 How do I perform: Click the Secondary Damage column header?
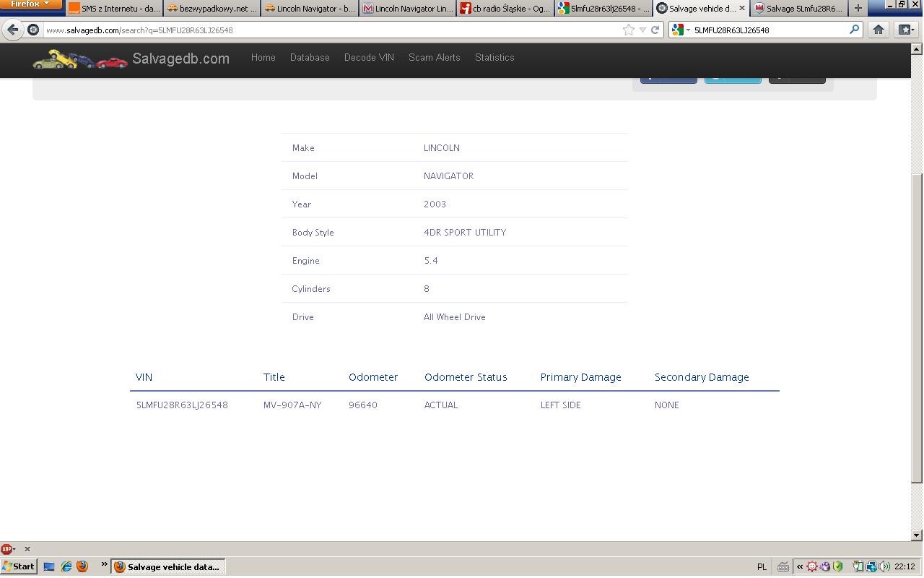[x=702, y=377]
